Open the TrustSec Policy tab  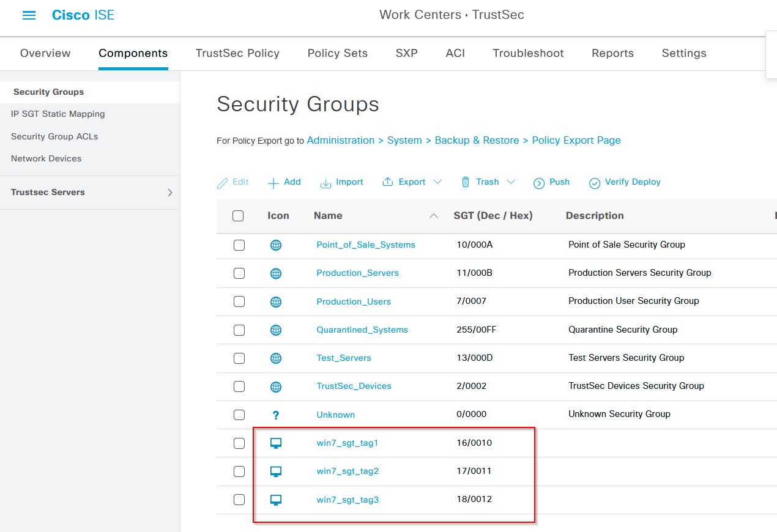(237, 53)
